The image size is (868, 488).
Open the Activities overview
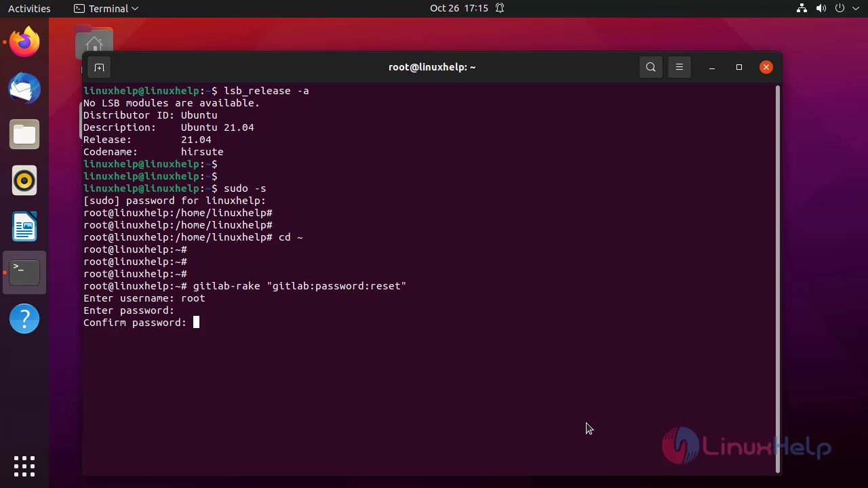(x=29, y=9)
